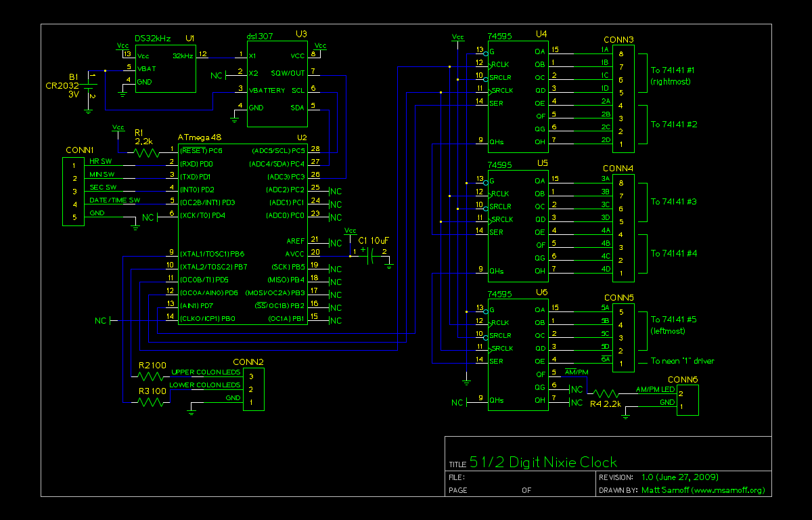Select the ds1307 U3 chip body

pyautogui.click(x=277, y=84)
